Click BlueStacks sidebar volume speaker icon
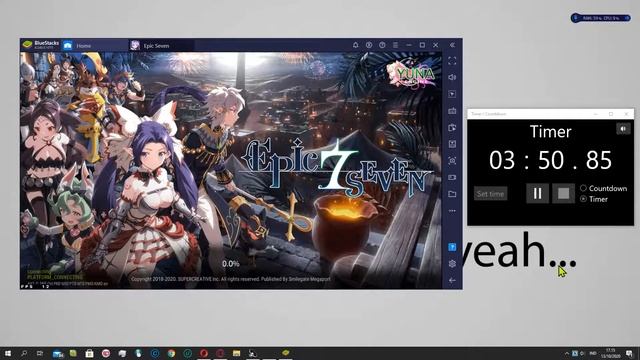 point(452,78)
